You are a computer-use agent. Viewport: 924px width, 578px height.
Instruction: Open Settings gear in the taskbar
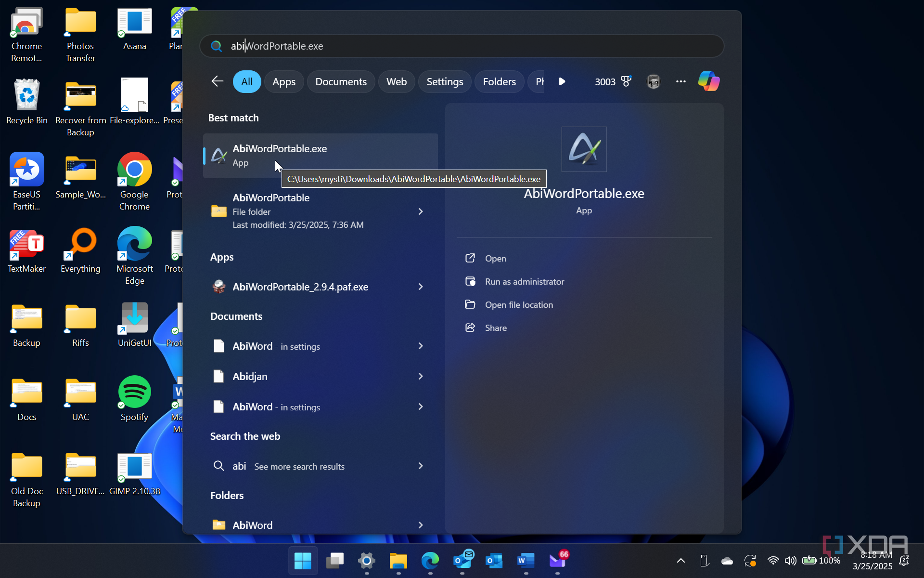pyautogui.click(x=367, y=561)
